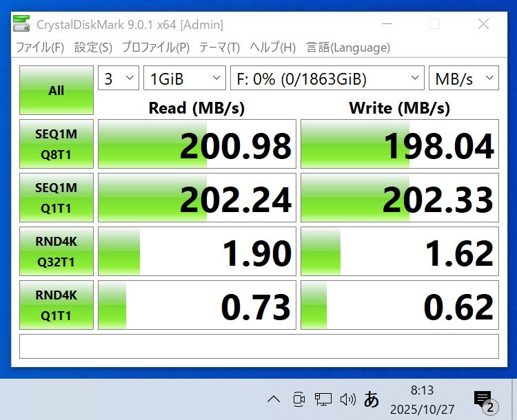Close the CrystalDiskMark window
The width and height of the screenshot is (517, 420).
pyautogui.click(x=483, y=24)
